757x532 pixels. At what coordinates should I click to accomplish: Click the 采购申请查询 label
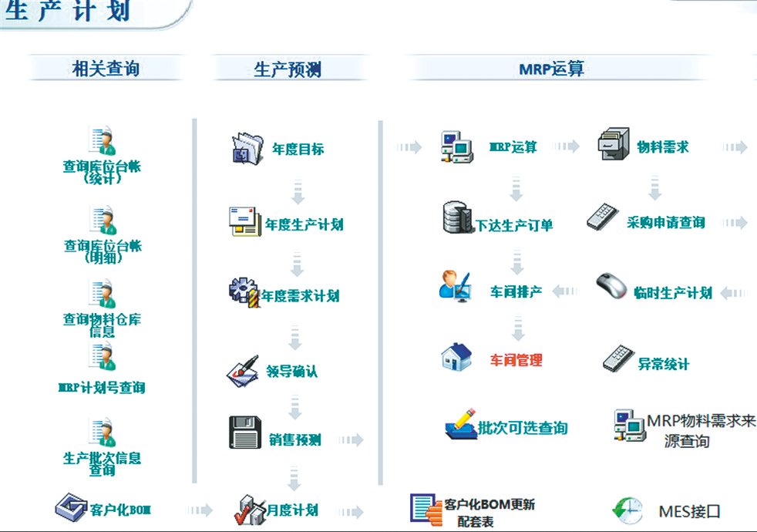point(665,223)
